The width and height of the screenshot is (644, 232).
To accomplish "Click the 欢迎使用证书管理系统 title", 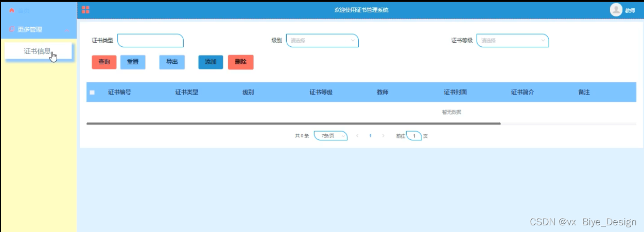I will pos(361,10).
